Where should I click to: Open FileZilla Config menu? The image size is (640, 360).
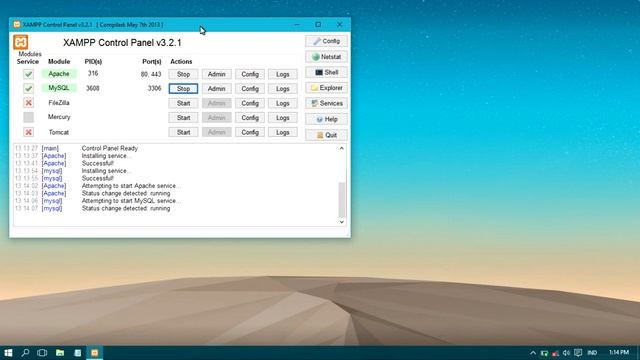coord(250,103)
